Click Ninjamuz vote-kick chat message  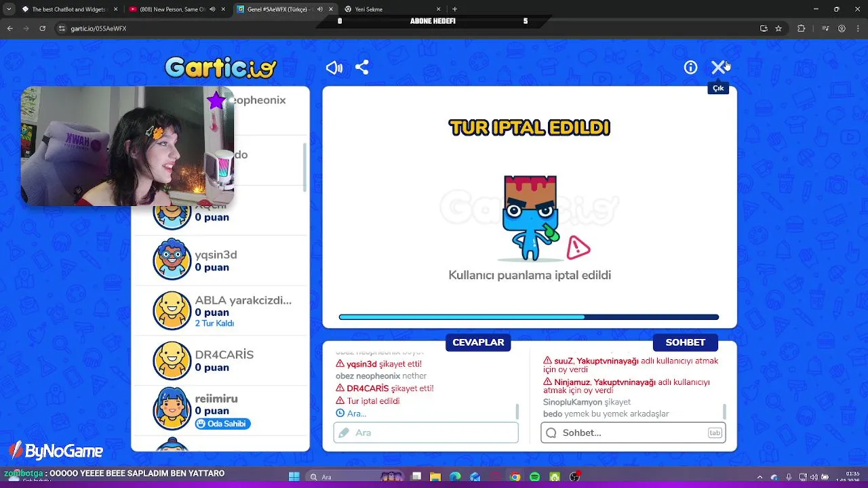point(627,386)
